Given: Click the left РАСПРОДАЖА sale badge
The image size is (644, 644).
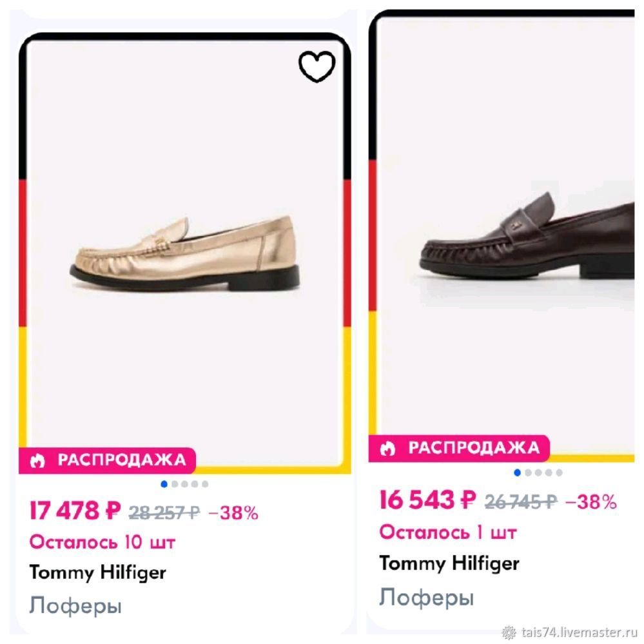Looking at the screenshot, I should (107, 460).
